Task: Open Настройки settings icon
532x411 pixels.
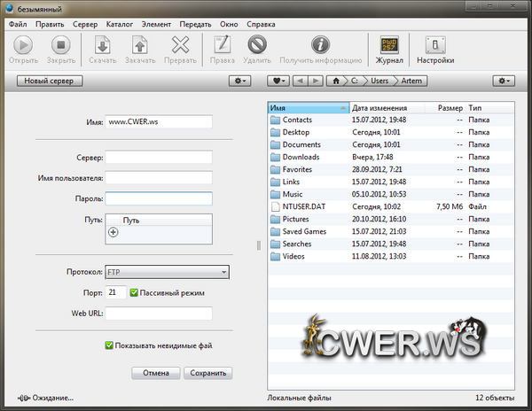Action: 435,44
